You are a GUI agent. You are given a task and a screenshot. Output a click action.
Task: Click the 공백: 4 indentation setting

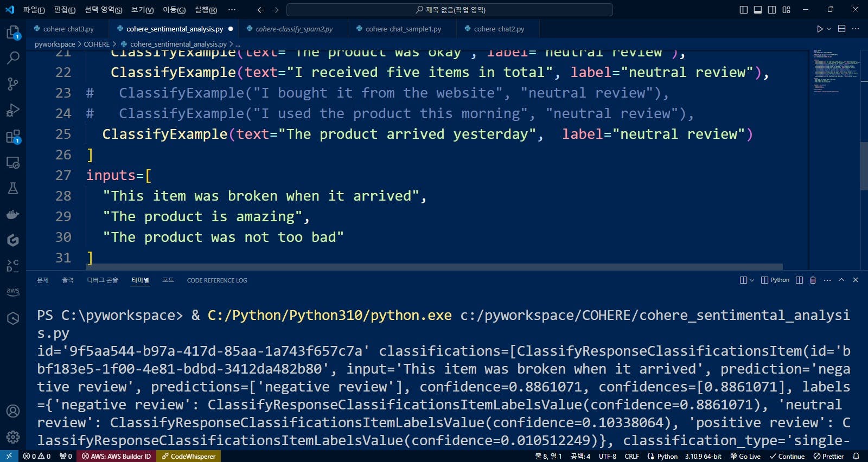[x=580, y=456]
